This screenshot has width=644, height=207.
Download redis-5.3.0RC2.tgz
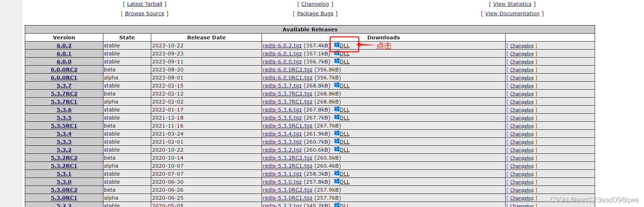[x=287, y=190]
